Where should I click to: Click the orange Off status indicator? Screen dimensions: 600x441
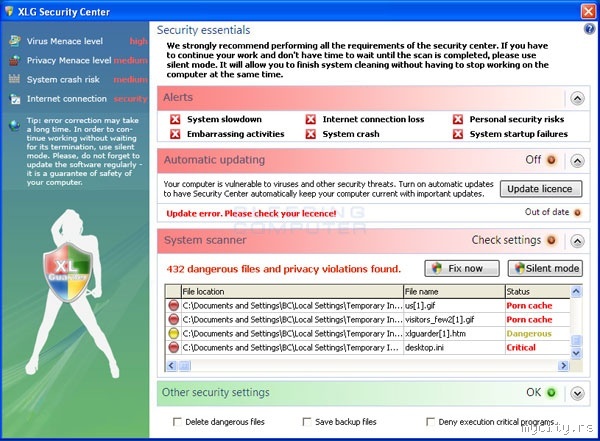pos(551,160)
